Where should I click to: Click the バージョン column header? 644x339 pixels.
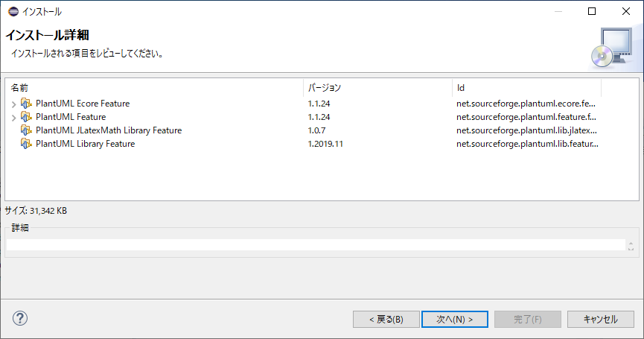(x=377, y=88)
